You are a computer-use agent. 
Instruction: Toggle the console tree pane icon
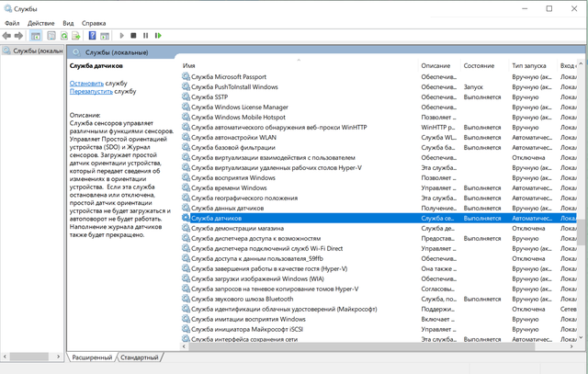(36, 36)
